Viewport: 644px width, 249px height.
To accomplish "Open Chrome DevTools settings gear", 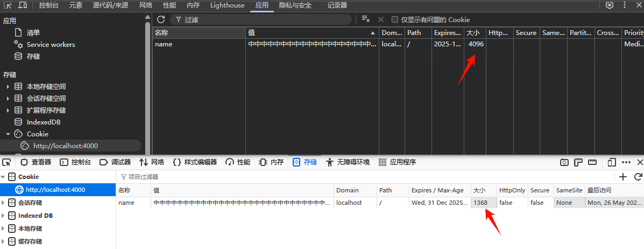I will [x=610, y=5].
